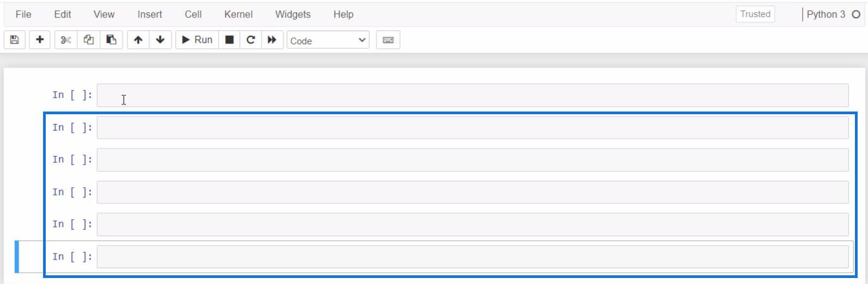
Task: Click the save and checkpoint icon
Action: click(15, 40)
